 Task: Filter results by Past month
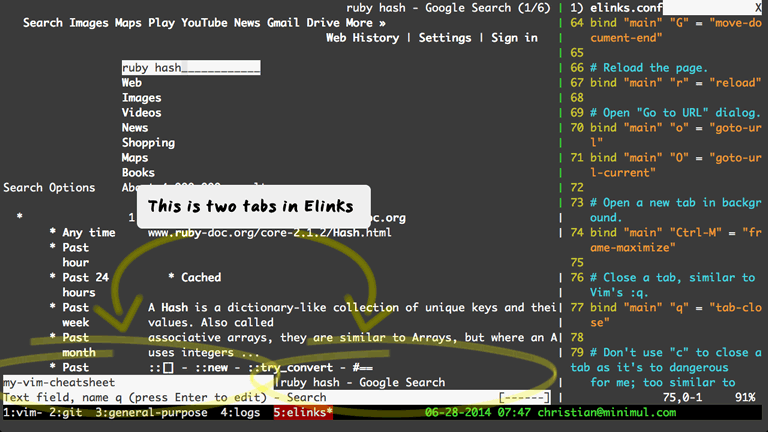point(79,345)
